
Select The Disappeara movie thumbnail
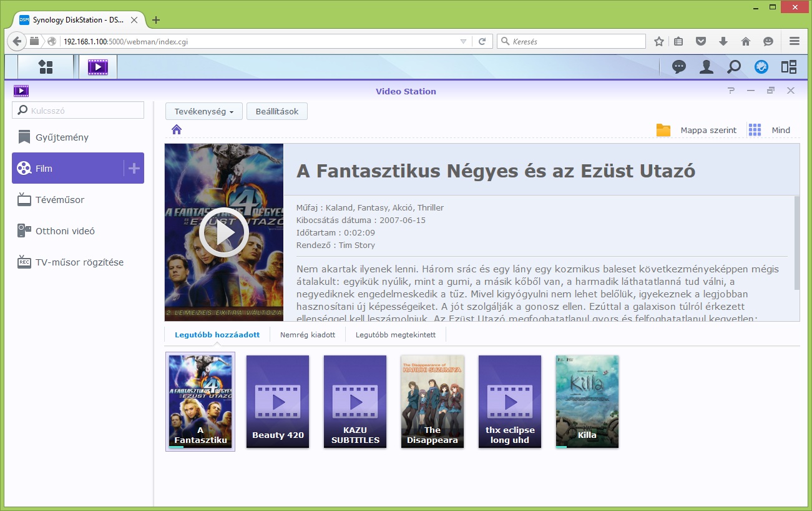[433, 402]
